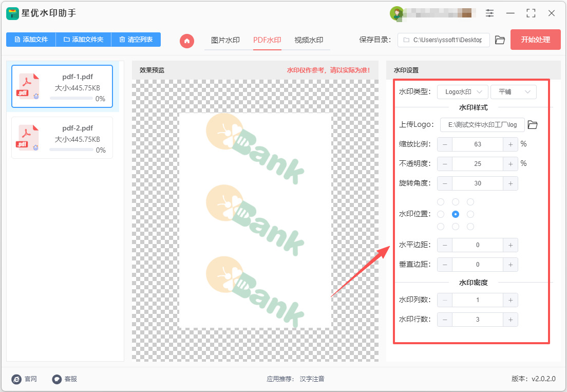
Task: Open the 平铺 layout mode dropdown
Action: coord(514,92)
